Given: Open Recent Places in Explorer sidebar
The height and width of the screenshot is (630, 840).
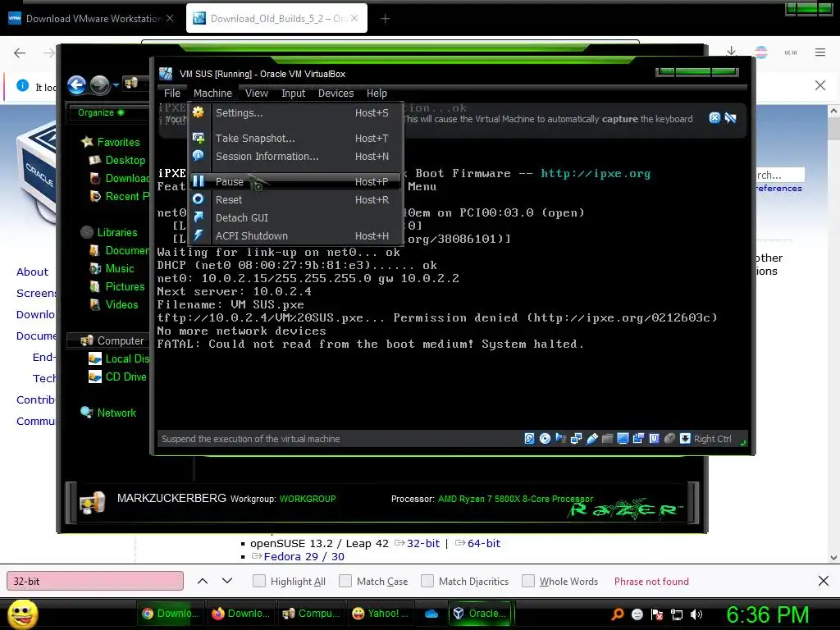Looking at the screenshot, I should [127, 196].
